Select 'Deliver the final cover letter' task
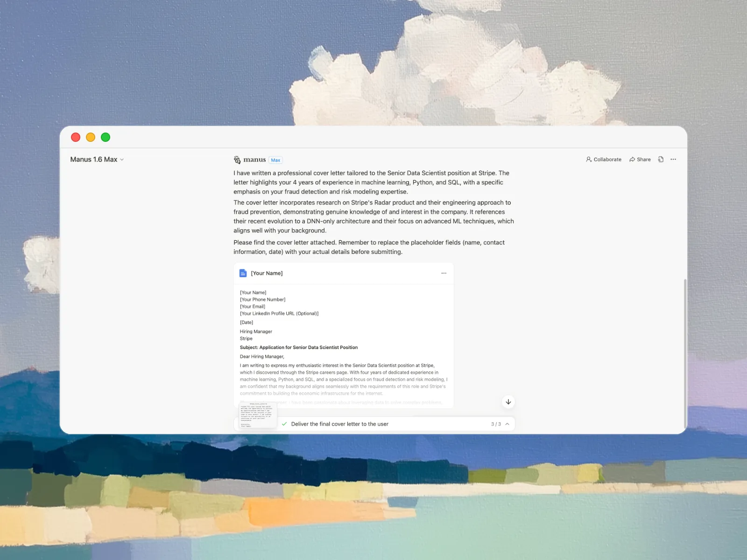Image resolution: width=747 pixels, height=560 pixels. coord(339,424)
